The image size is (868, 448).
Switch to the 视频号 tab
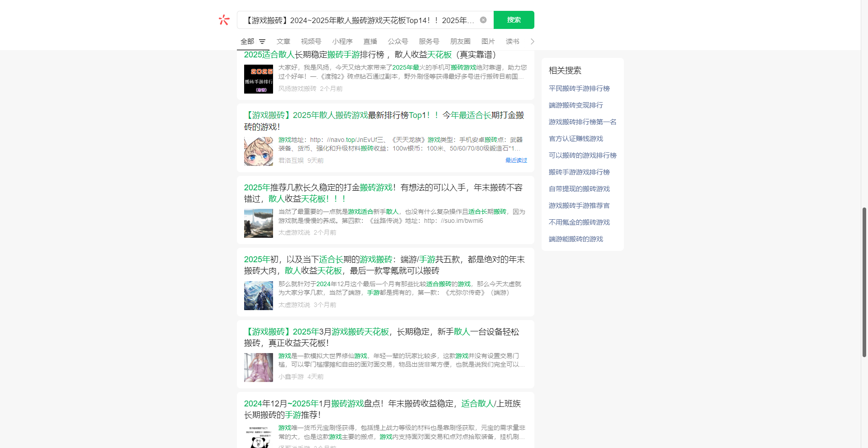pos(311,42)
